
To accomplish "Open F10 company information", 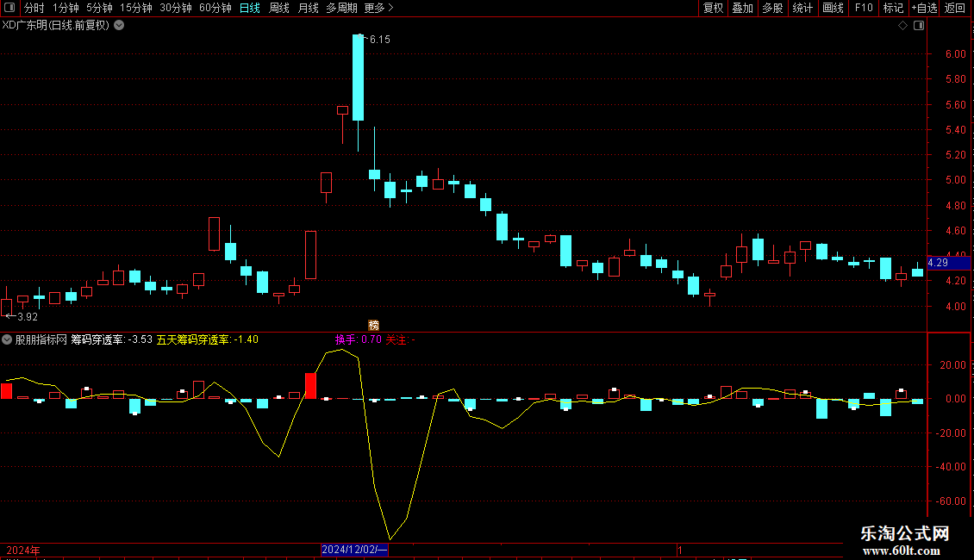I will (x=864, y=8).
